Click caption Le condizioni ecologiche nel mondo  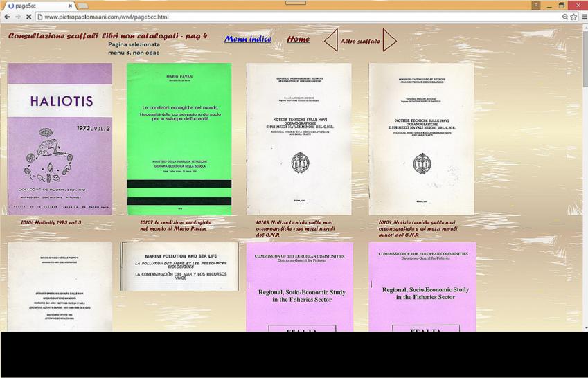pyautogui.click(x=175, y=226)
